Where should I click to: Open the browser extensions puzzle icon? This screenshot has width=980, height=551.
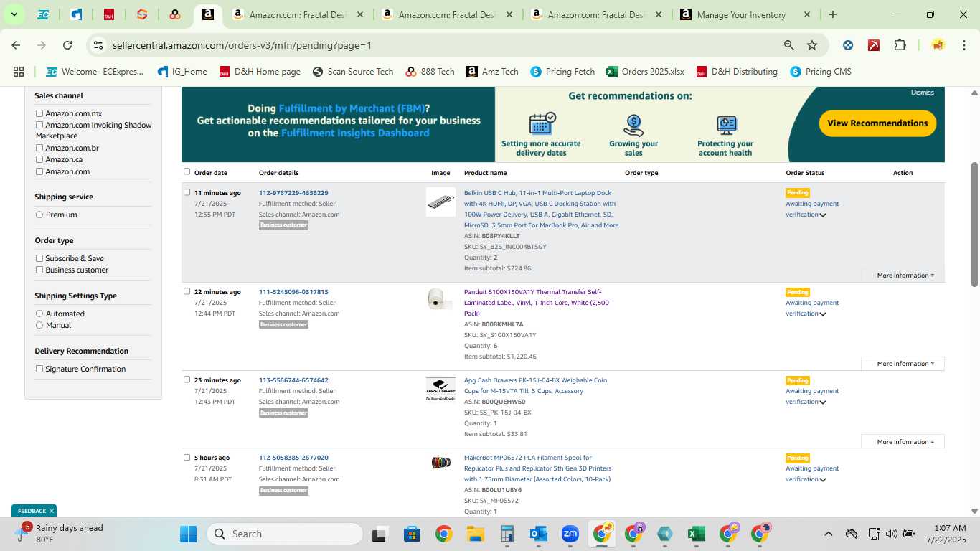click(900, 45)
